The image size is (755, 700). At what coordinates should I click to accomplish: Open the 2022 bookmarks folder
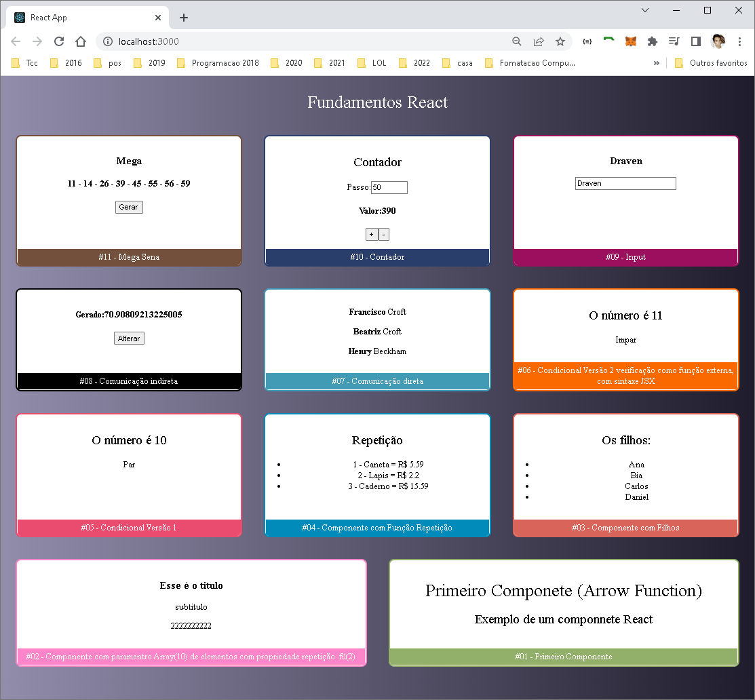click(x=414, y=62)
